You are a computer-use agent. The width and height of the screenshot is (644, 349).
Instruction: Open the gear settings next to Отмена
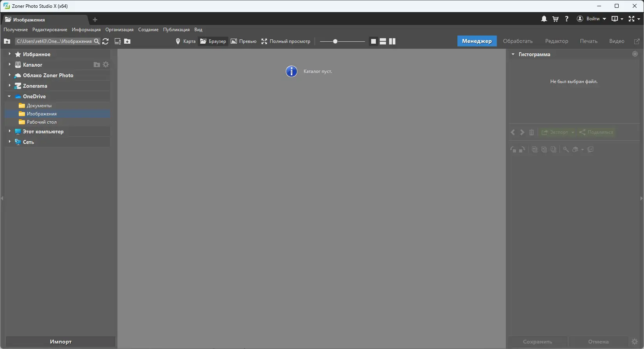[635, 342]
